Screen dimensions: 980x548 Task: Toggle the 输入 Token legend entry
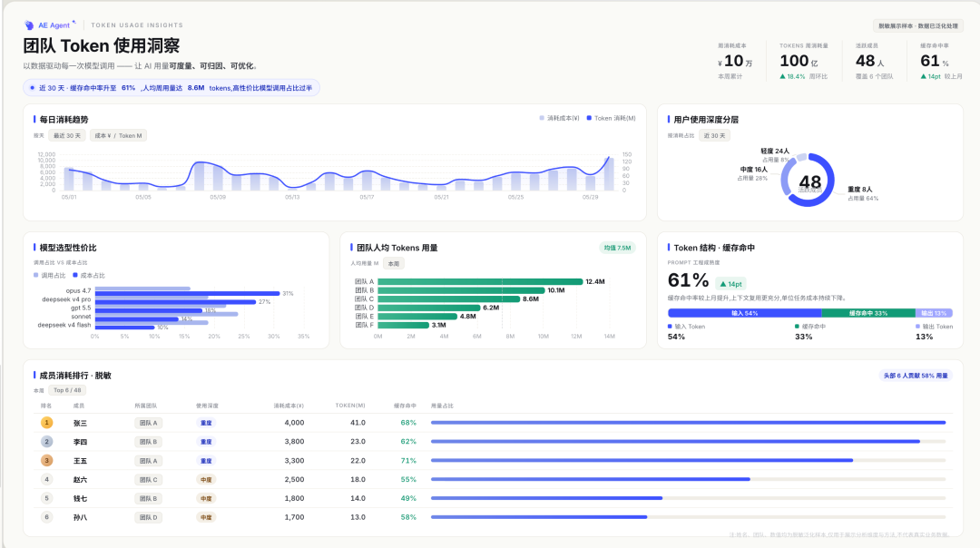tap(686, 327)
